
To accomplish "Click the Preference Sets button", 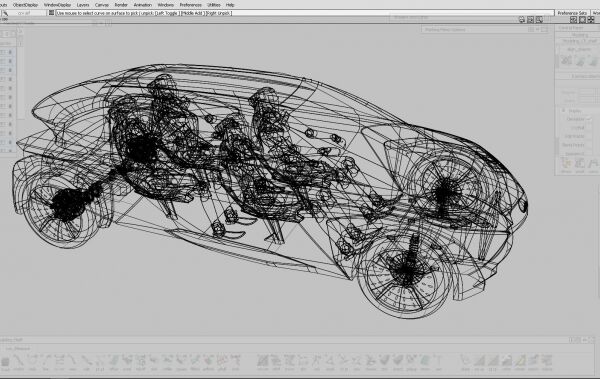I will [x=572, y=13].
